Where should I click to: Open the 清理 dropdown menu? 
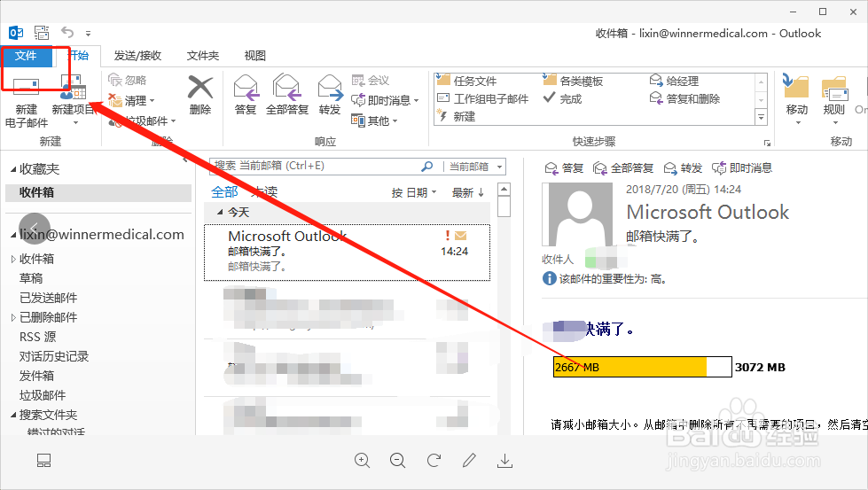coord(132,101)
